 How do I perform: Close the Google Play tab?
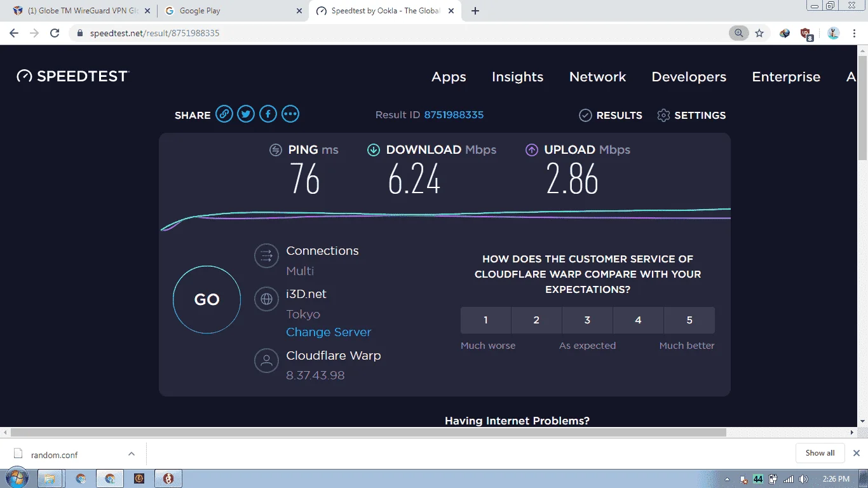pos(300,11)
